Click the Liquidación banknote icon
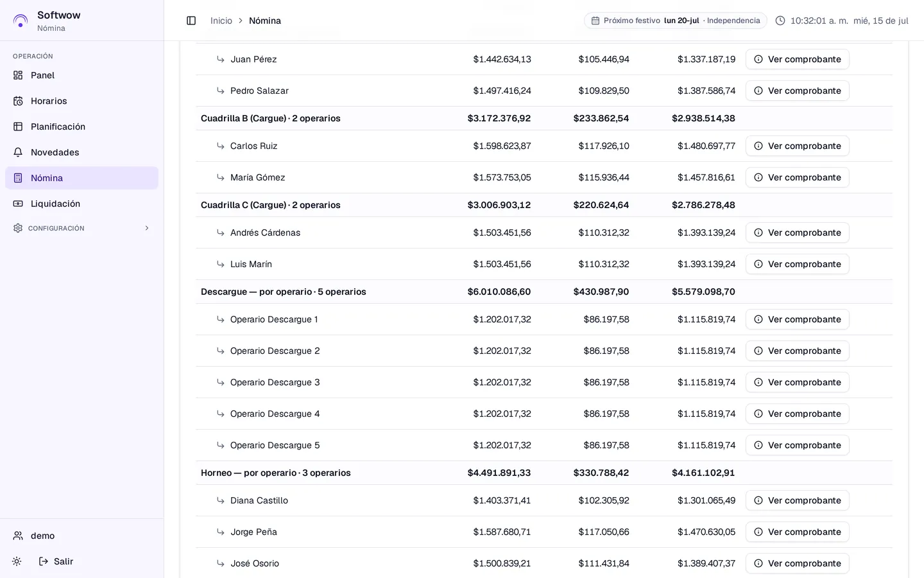This screenshot has height=578, width=924. (x=18, y=204)
